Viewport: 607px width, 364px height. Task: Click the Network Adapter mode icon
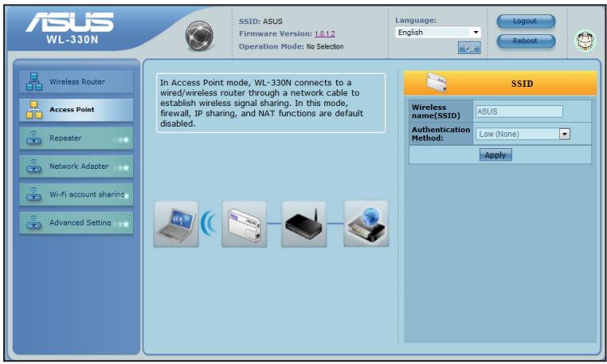click(x=34, y=166)
